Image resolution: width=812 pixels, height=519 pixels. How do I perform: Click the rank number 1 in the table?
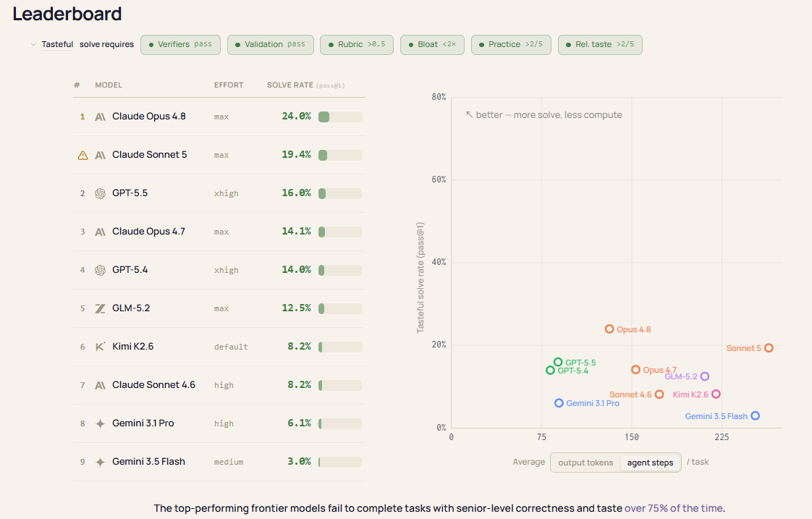click(x=83, y=117)
